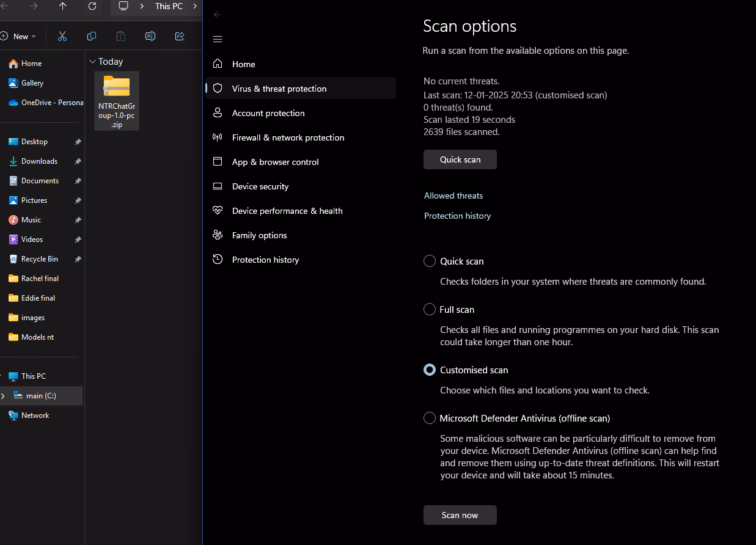The image size is (756, 545).
Task: Click the Rename icon in File Explorer toolbar
Action: coord(150,36)
